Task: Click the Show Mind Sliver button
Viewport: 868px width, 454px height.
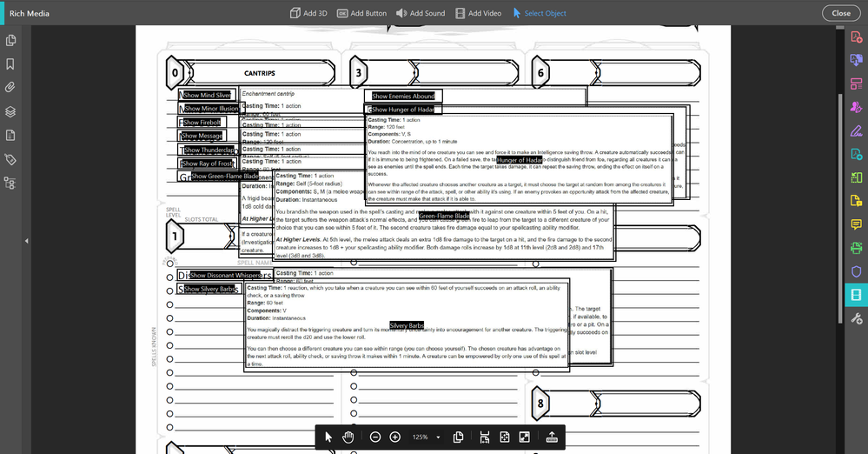Action: pos(207,96)
